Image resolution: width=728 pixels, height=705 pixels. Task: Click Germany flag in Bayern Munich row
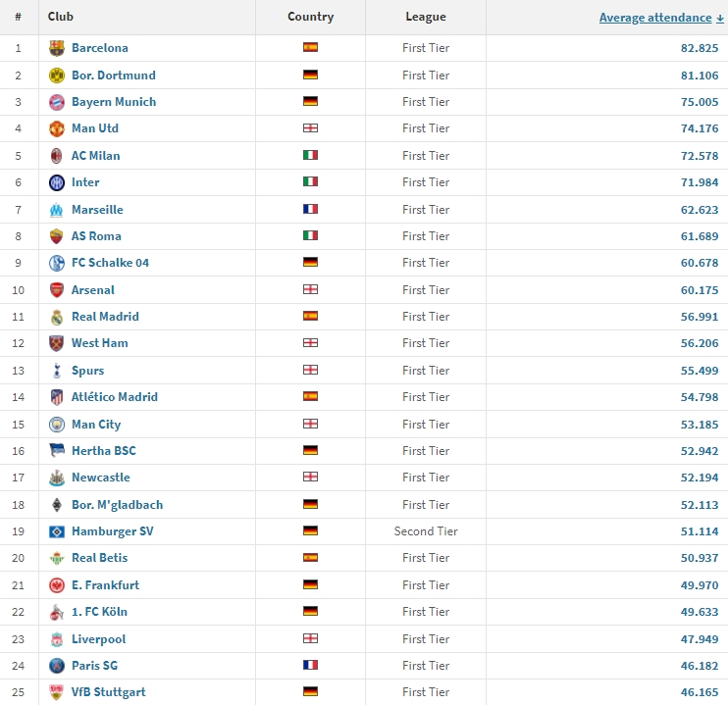click(x=310, y=101)
